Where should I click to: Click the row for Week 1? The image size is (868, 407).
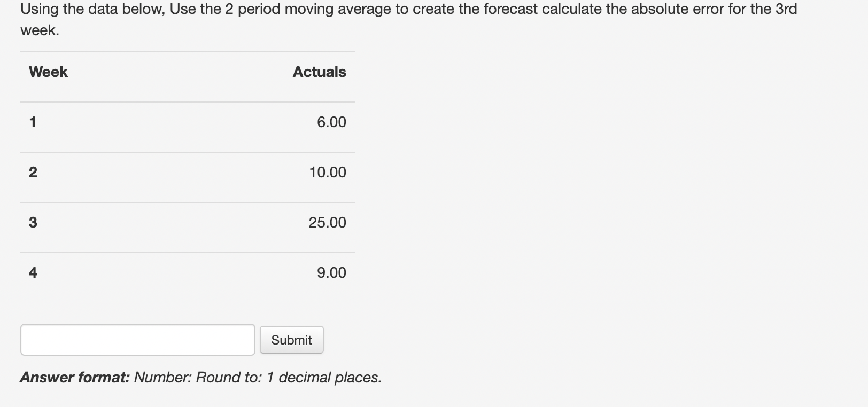pos(187,122)
